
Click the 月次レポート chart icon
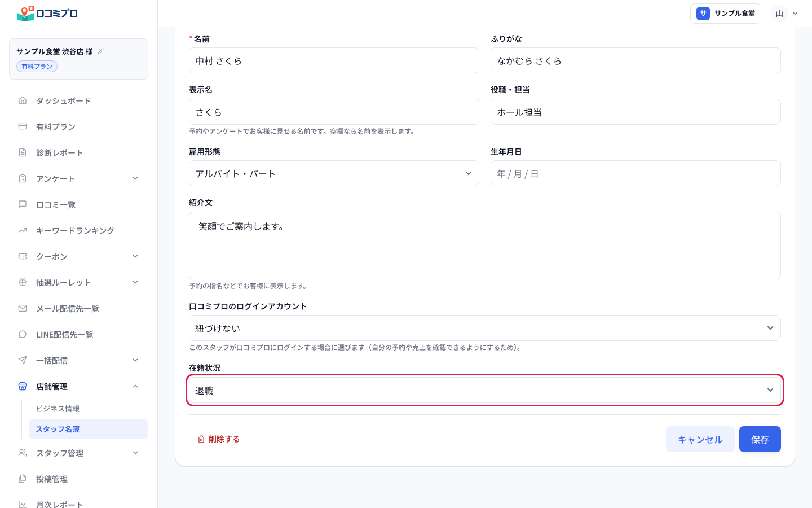pos(23,504)
